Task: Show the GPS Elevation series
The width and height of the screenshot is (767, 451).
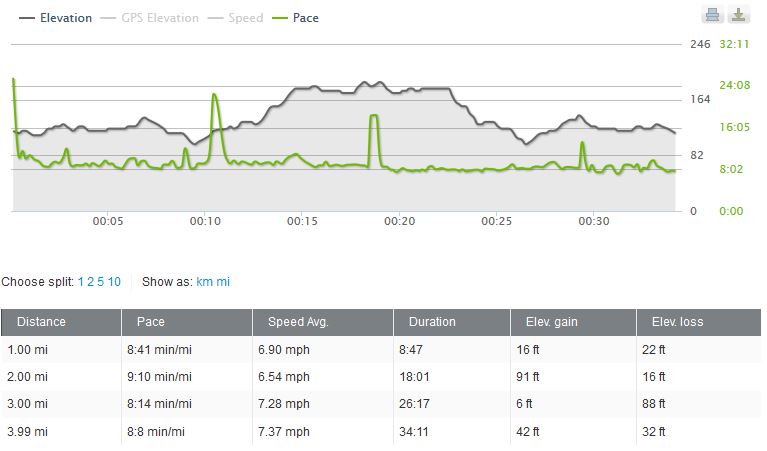Action: (159, 18)
